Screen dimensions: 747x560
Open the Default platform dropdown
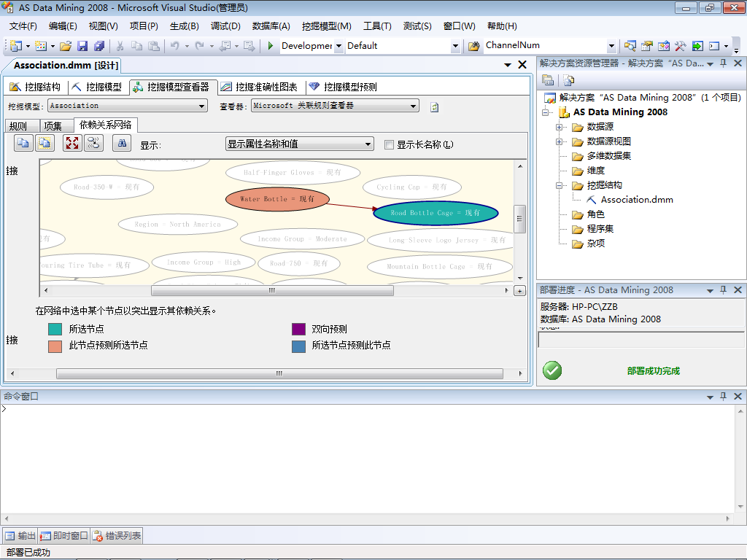tap(455, 46)
